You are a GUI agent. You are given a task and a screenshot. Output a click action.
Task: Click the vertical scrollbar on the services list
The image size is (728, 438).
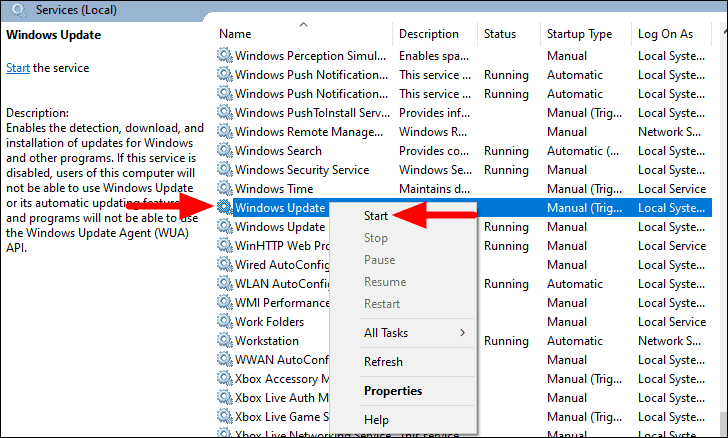point(724,232)
